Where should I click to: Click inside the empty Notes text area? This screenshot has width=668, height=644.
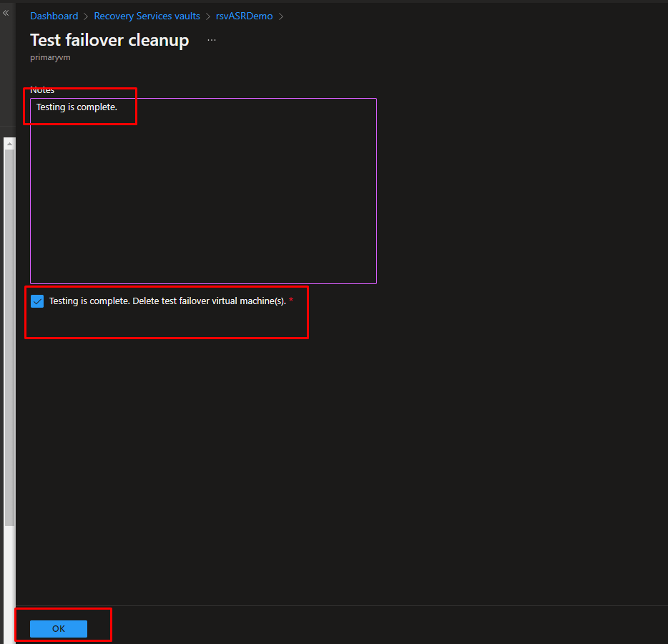[203, 200]
